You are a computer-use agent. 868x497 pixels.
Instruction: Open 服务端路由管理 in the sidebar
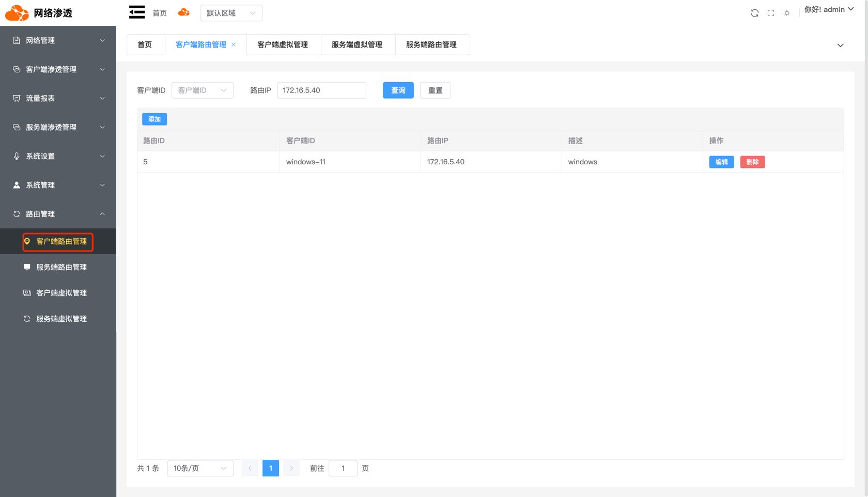click(61, 267)
